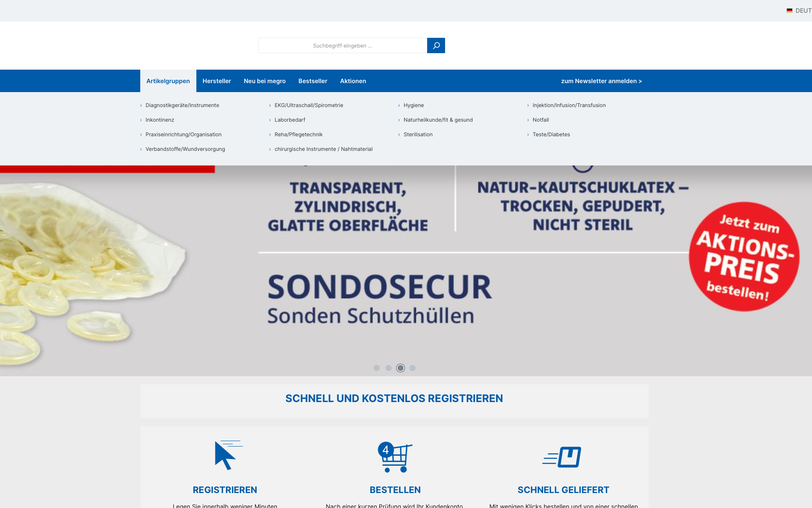812x508 pixels.
Task: Click Schnell und kostenlos registrieren heading
Action: coord(394,398)
